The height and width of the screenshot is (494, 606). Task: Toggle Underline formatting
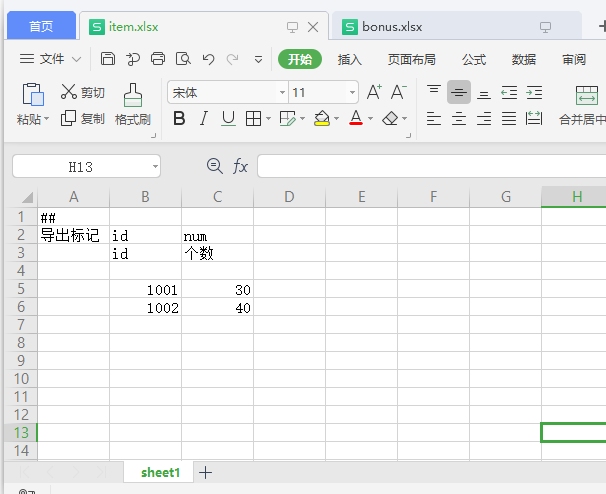pos(228,119)
